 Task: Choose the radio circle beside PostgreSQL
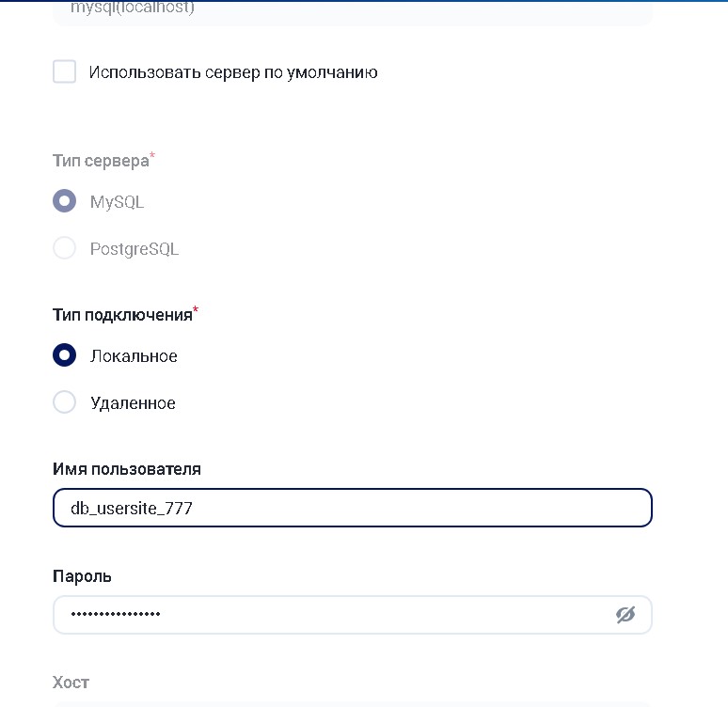(x=64, y=248)
